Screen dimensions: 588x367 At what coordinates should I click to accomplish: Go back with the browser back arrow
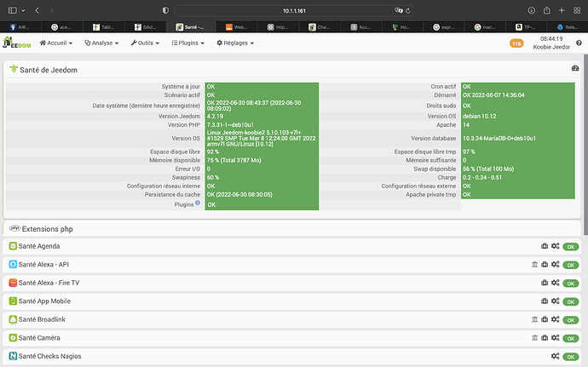pyautogui.click(x=37, y=10)
